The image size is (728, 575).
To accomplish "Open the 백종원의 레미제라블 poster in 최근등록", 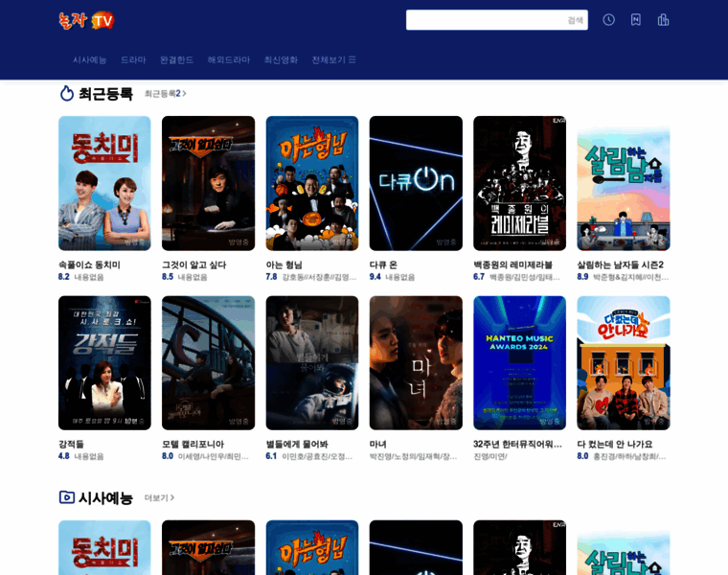I will (x=519, y=183).
